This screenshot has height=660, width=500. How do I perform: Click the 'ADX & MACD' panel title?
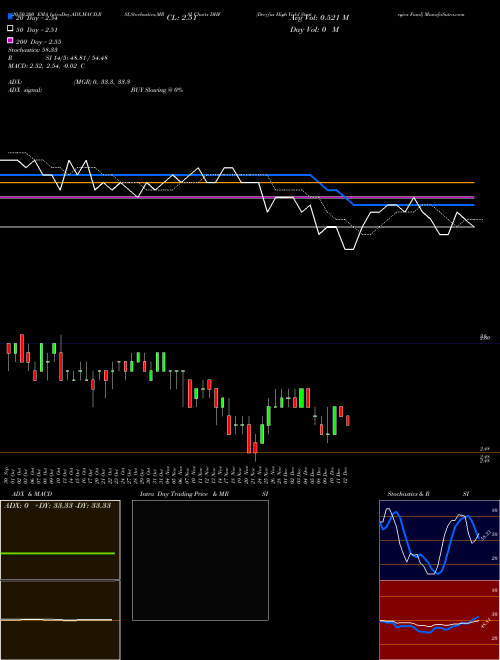[32, 494]
